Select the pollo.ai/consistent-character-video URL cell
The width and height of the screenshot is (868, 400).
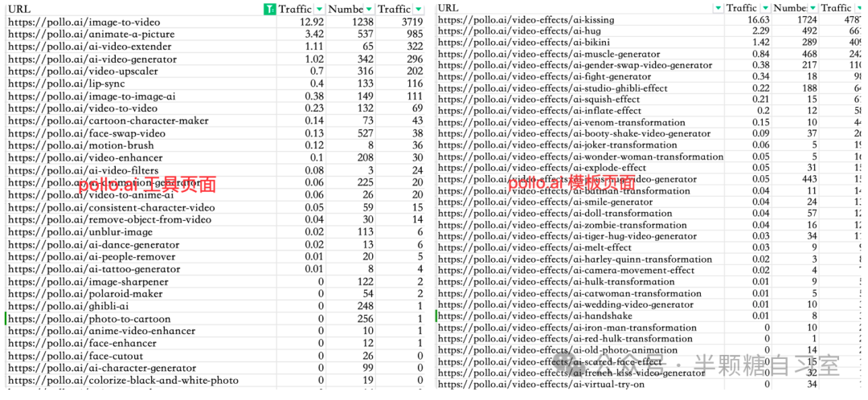141,207
